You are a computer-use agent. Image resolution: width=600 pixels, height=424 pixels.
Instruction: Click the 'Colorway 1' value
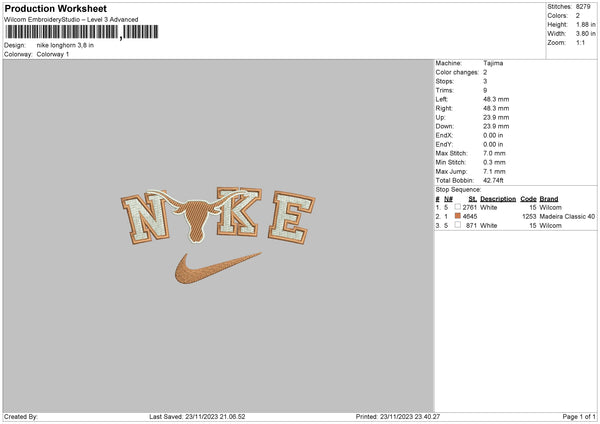coord(53,54)
